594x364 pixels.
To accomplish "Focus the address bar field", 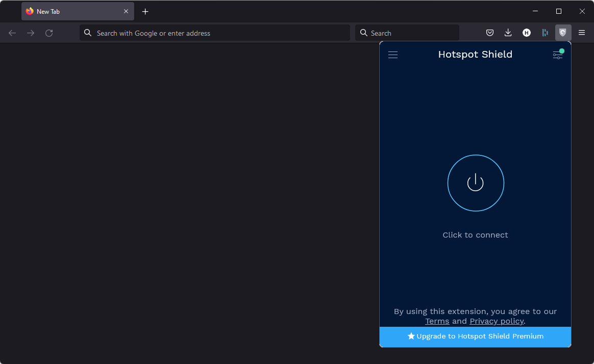I will pyautogui.click(x=215, y=33).
